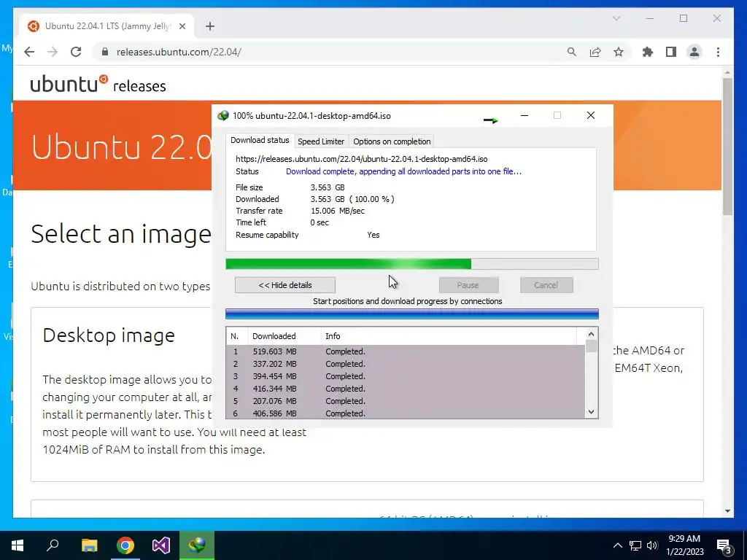Screen dimensions: 747x560
Task: Open the Chrome three-dot menu
Action: pos(718,52)
